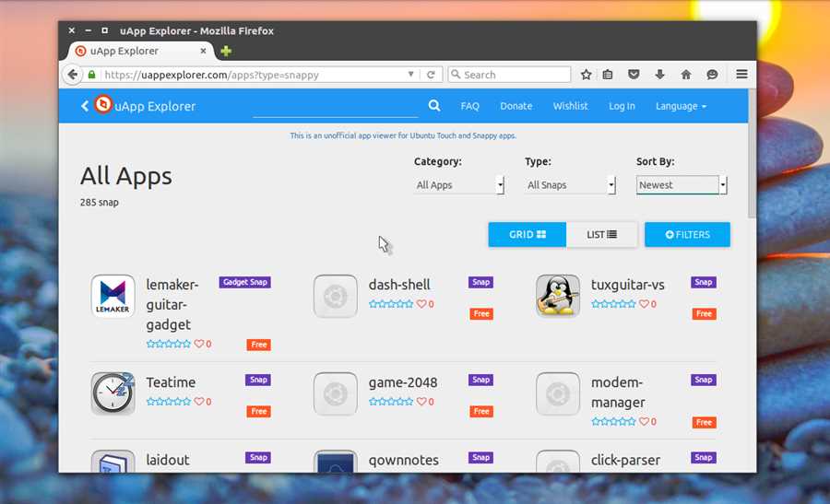This screenshot has width=830, height=504.
Task: Expand the Language menu
Action: pyautogui.click(x=681, y=106)
